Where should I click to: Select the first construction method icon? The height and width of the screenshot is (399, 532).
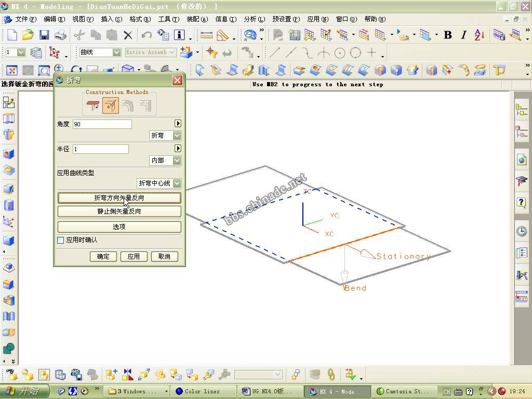[94, 105]
